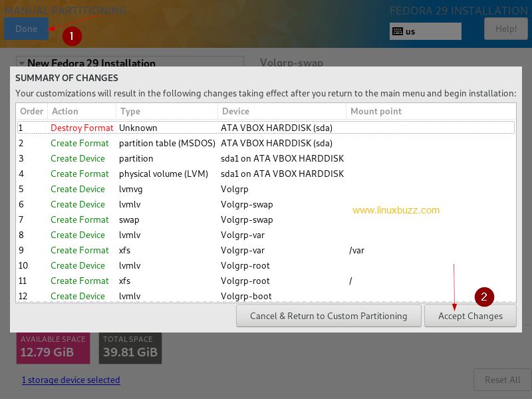
Task: Open the Help! button
Action: coord(506,29)
